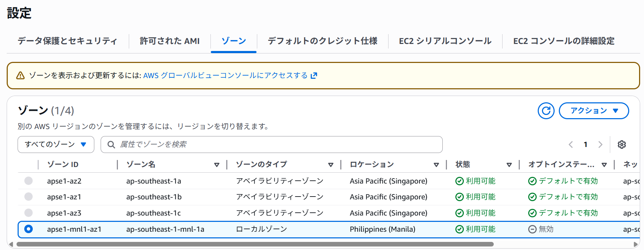Click 利用可能 status text for apse1-az1
The image size is (644, 250).
point(481,197)
